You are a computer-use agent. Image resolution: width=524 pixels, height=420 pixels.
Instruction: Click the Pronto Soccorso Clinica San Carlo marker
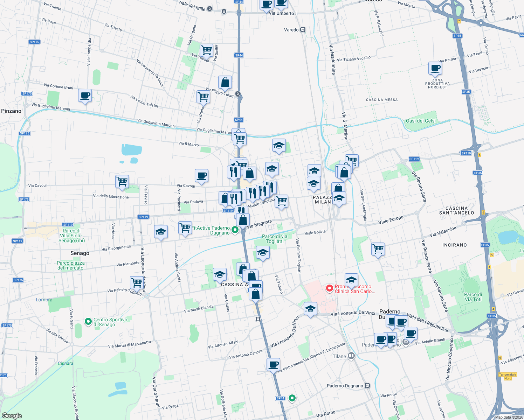[x=329, y=289]
